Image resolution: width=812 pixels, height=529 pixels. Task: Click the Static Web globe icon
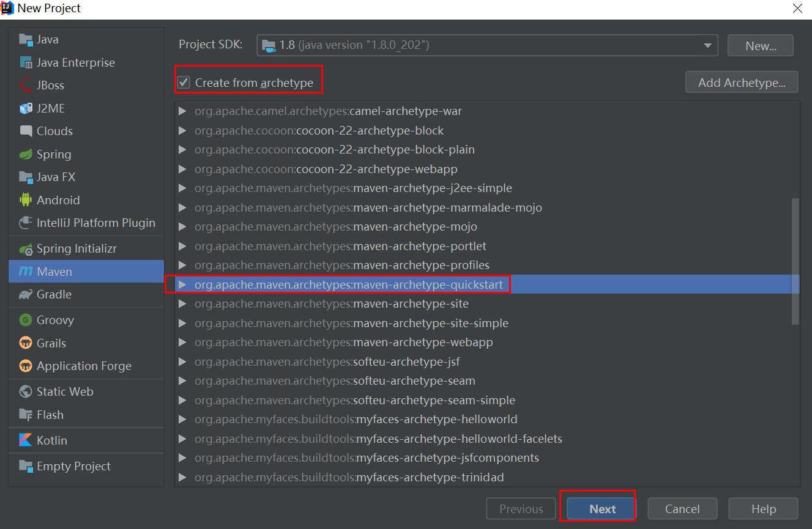click(26, 391)
